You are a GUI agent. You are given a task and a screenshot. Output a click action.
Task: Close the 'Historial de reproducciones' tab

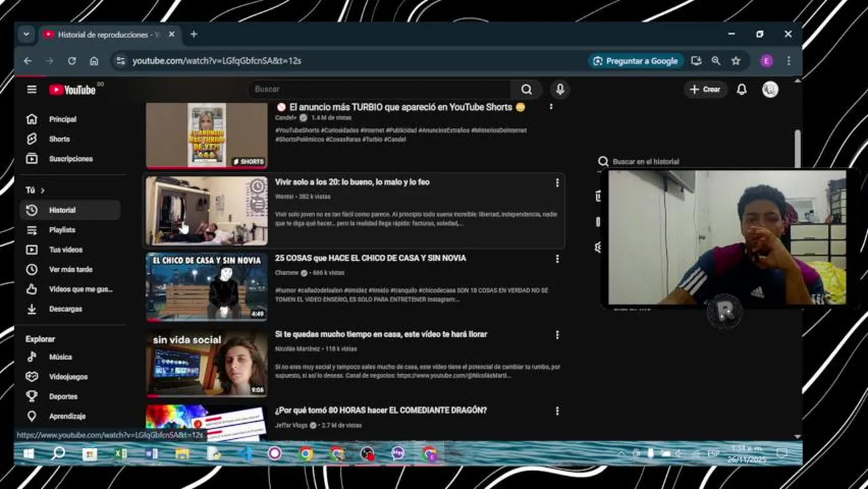pos(171,34)
